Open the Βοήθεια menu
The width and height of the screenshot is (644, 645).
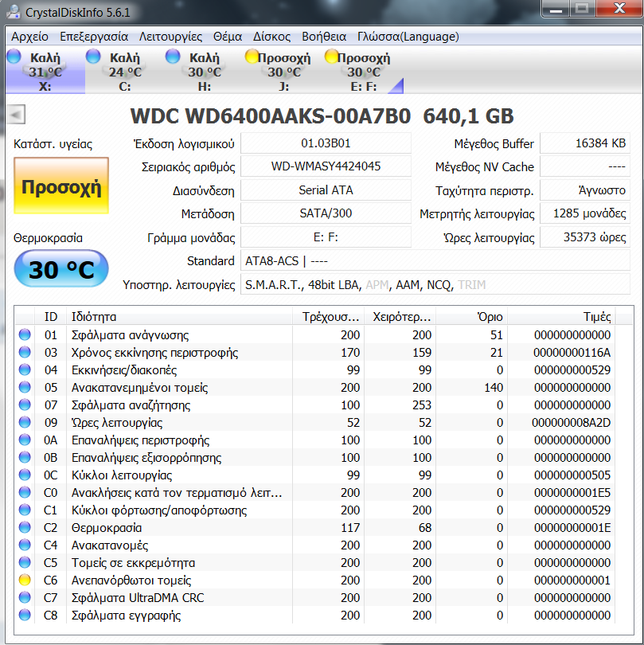(324, 37)
